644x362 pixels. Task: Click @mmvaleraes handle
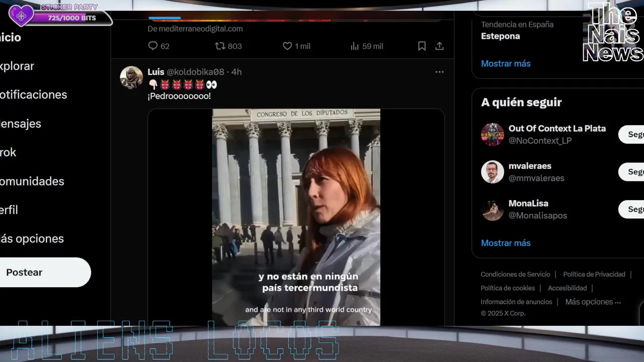click(x=536, y=178)
